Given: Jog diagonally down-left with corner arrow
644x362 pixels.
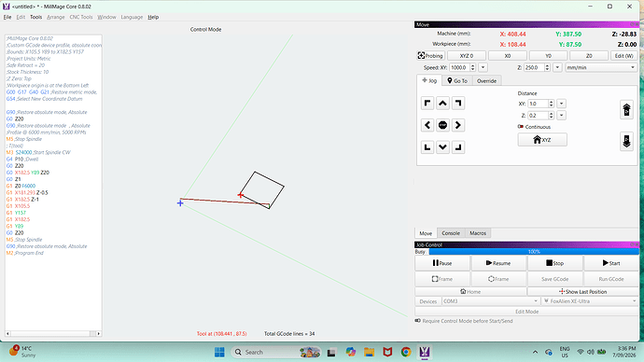Looking at the screenshot, I should [427, 146].
